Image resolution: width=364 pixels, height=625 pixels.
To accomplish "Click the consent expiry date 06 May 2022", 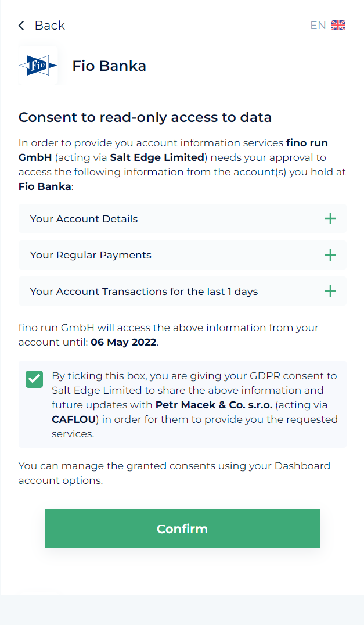I will (123, 342).
